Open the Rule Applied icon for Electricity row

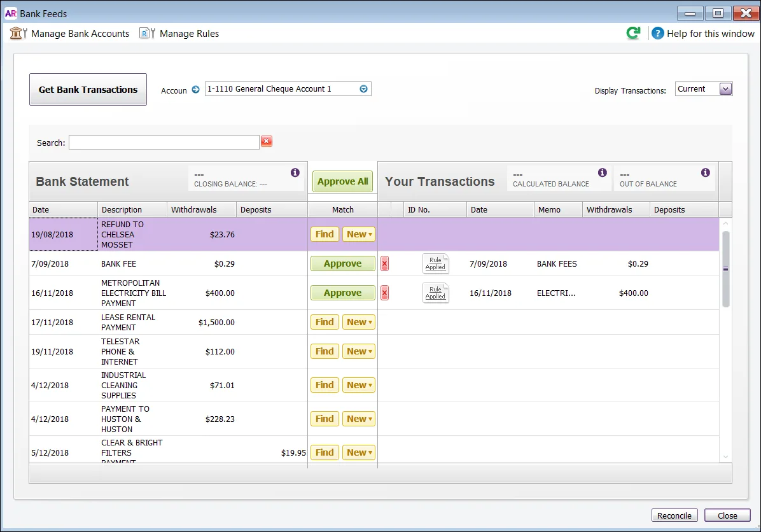pos(435,293)
